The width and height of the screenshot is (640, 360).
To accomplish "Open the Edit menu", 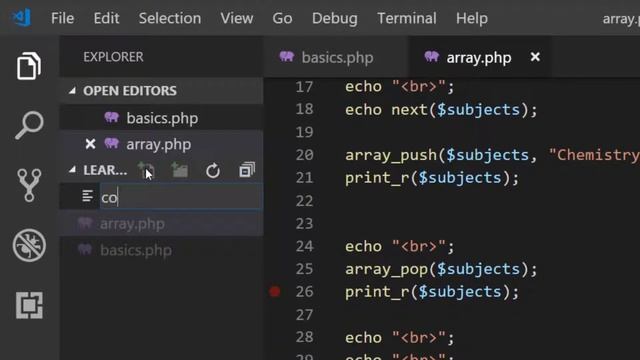I will [x=106, y=18].
